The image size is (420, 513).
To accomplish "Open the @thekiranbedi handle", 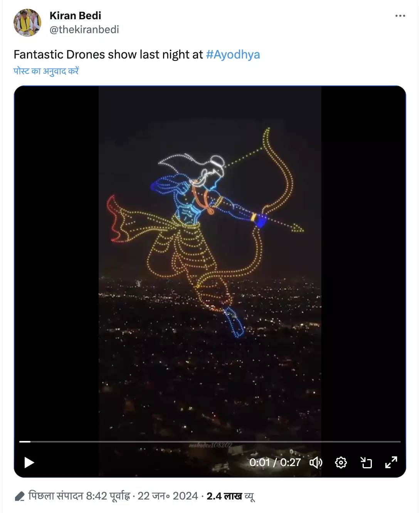I will tap(84, 30).
